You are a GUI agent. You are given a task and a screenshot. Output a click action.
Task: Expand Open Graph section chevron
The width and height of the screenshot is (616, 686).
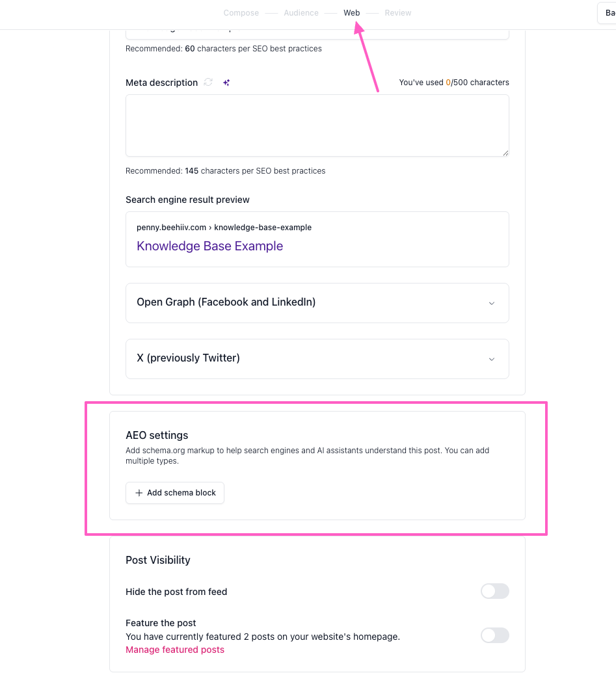(x=492, y=303)
